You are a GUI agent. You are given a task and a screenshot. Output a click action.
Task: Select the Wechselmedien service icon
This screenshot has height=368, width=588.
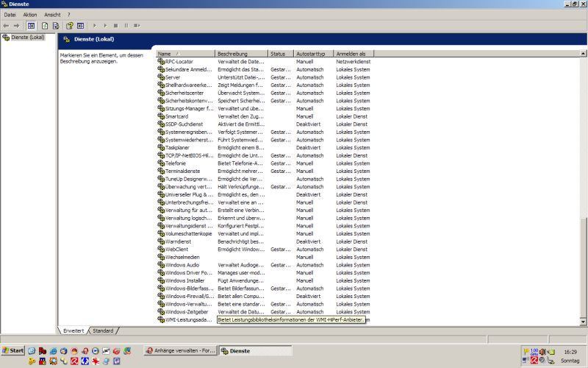click(x=161, y=257)
